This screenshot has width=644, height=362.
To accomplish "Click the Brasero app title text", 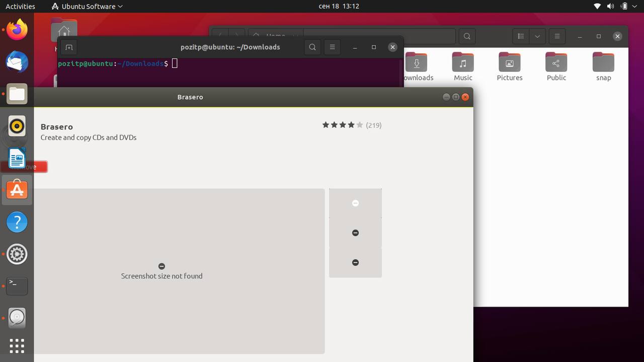I will (x=57, y=127).
